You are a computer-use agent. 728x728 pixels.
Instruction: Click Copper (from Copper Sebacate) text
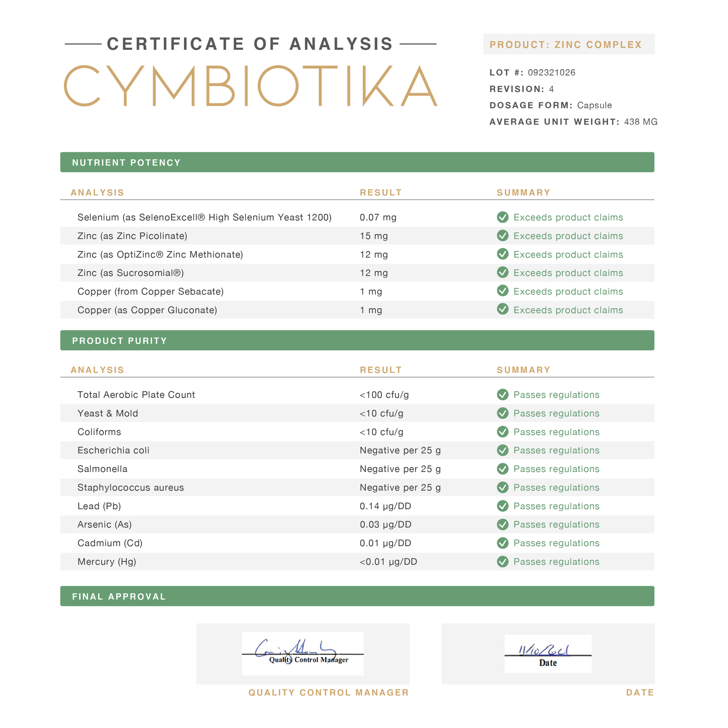tap(150, 291)
